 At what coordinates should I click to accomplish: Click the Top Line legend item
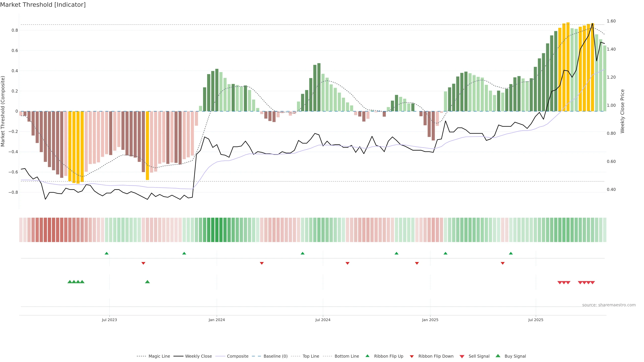tap(310, 356)
